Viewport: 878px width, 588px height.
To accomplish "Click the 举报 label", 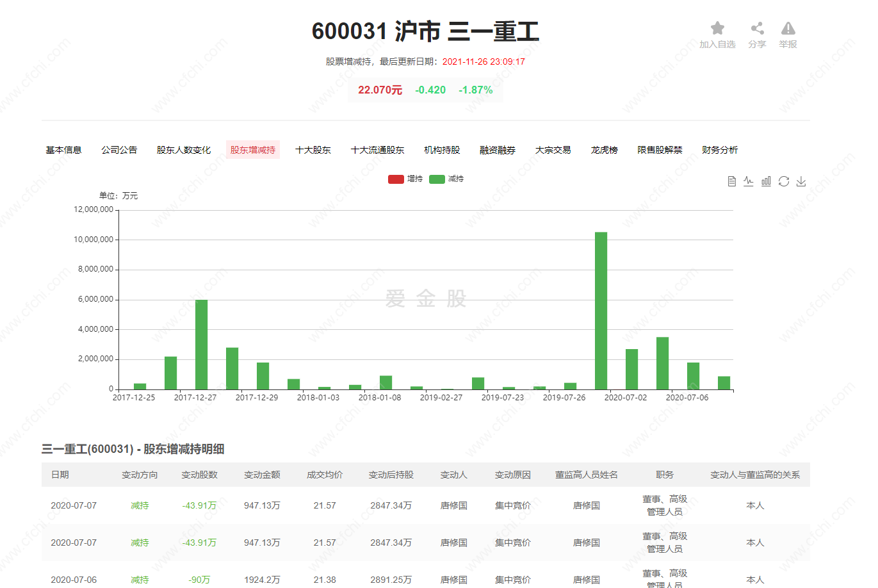I will [x=788, y=44].
